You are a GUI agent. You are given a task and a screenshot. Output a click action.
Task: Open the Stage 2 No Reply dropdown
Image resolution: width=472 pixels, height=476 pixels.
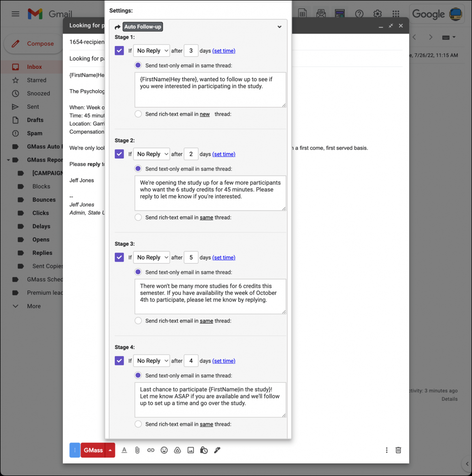(x=151, y=154)
